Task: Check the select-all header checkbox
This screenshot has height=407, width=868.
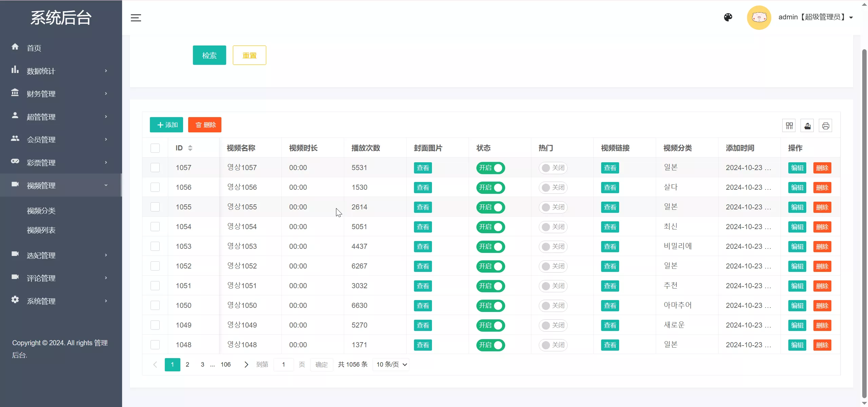Action: coord(155,148)
